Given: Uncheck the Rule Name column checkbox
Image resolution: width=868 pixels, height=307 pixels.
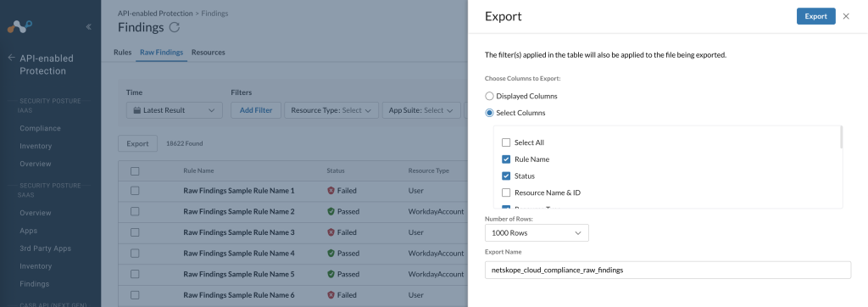Looking at the screenshot, I should (506, 159).
